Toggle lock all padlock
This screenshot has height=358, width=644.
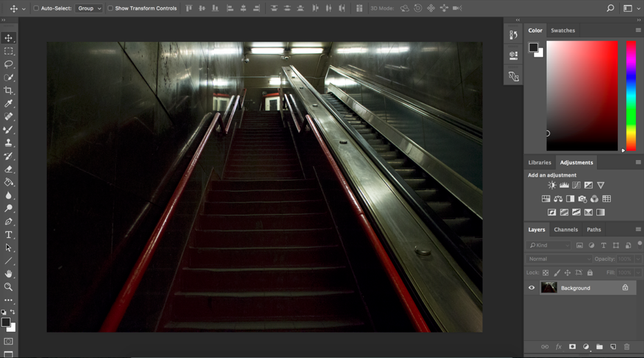coord(589,272)
